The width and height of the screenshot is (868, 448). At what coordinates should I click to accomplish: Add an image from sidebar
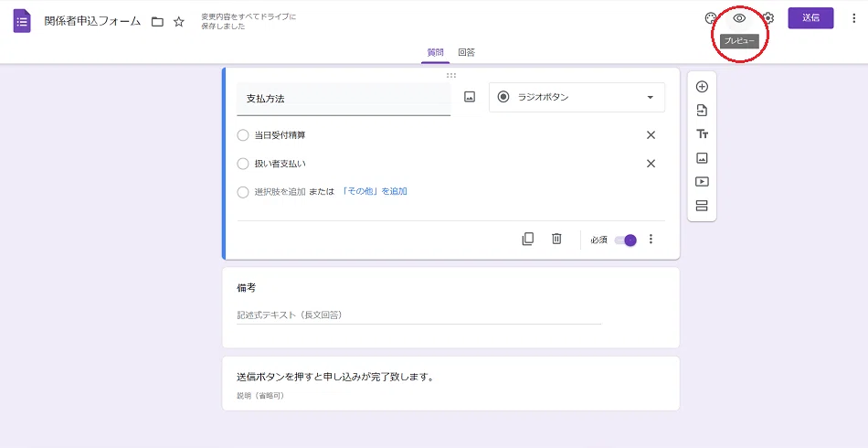pos(702,158)
